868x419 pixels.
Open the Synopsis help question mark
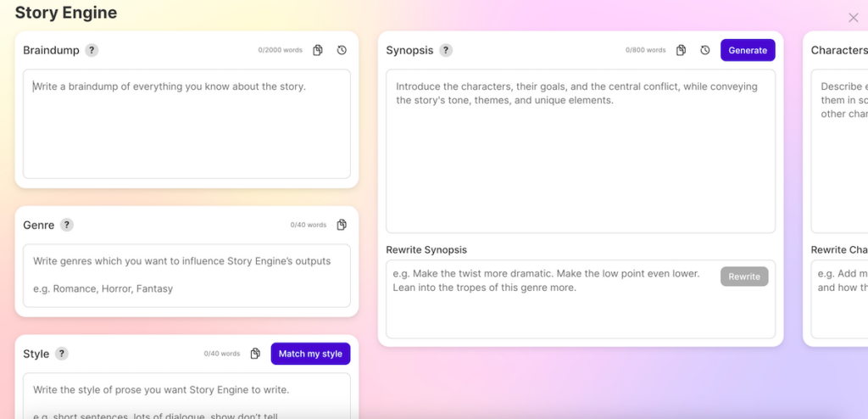coord(446,50)
